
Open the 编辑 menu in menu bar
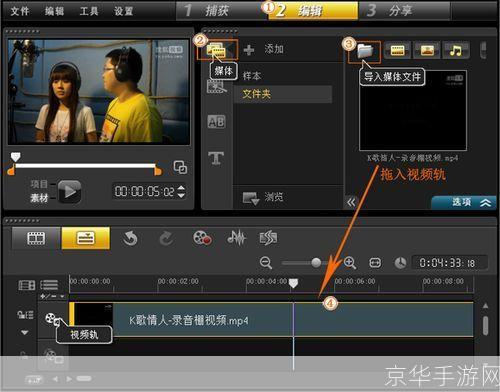pos(55,11)
